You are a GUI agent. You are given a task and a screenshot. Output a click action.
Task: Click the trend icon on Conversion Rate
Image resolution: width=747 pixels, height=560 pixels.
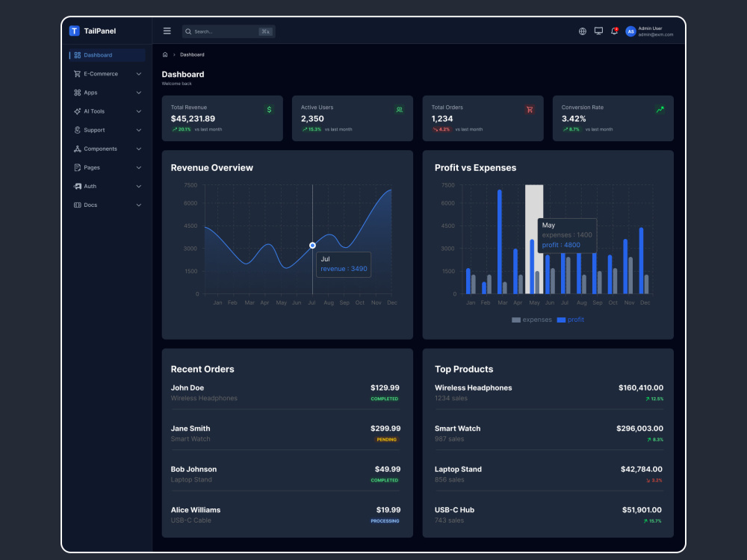tap(660, 110)
